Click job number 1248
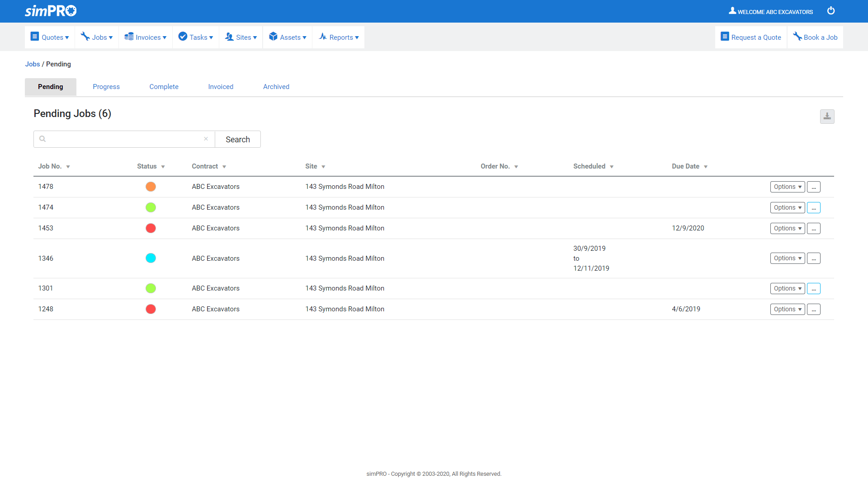868x488 pixels. [46, 309]
